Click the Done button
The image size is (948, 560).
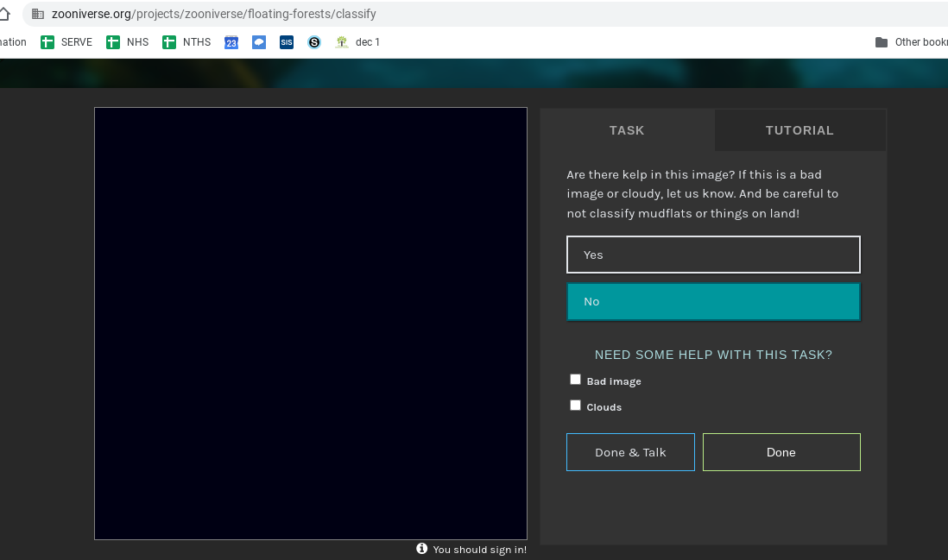(781, 452)
